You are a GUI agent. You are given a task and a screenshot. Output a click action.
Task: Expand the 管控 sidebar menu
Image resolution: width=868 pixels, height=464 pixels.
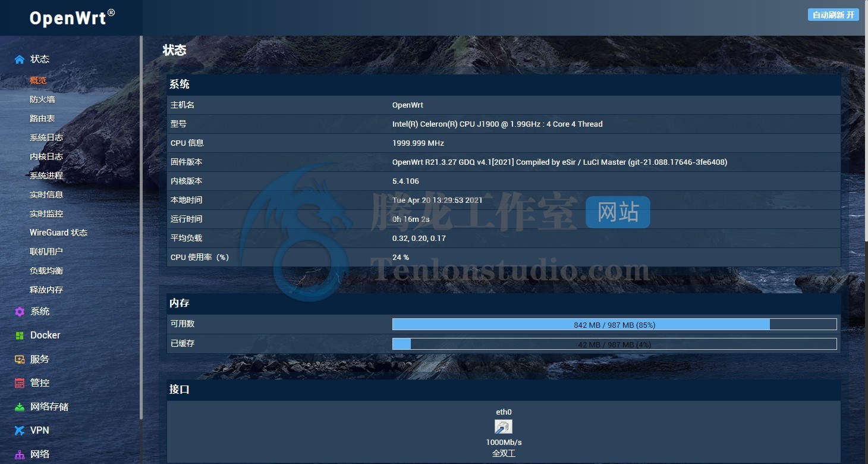pos(40,383)
